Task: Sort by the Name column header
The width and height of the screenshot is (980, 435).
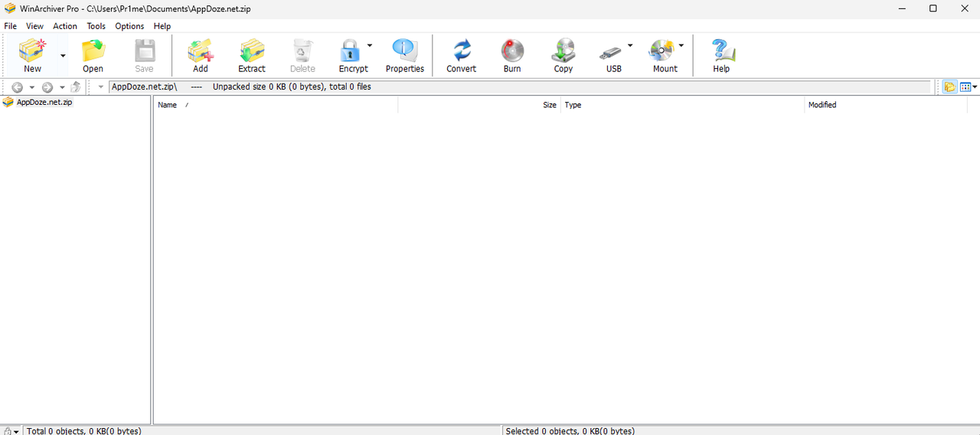Action: pos(276,105)
